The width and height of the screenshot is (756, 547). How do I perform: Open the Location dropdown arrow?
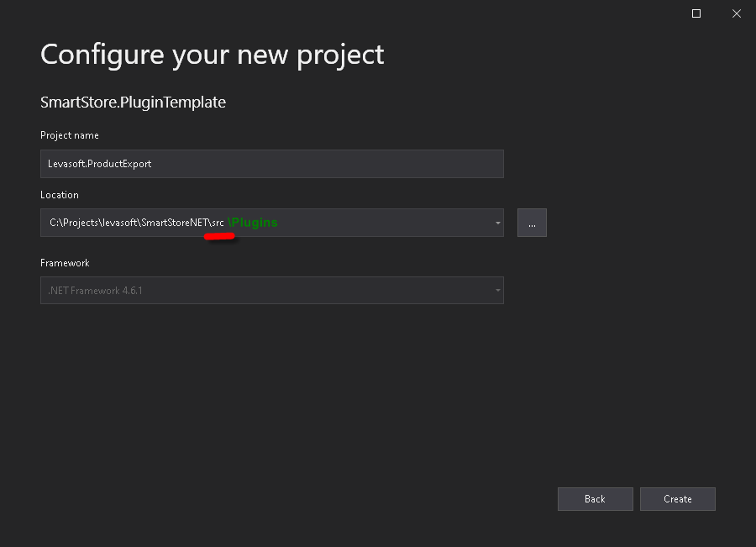(496, 223)
